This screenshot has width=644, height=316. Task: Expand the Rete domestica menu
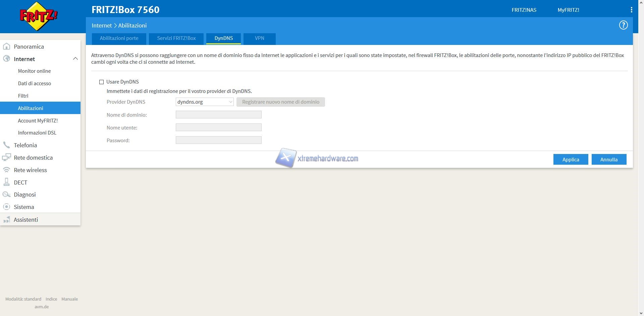[x=33, y=158]
